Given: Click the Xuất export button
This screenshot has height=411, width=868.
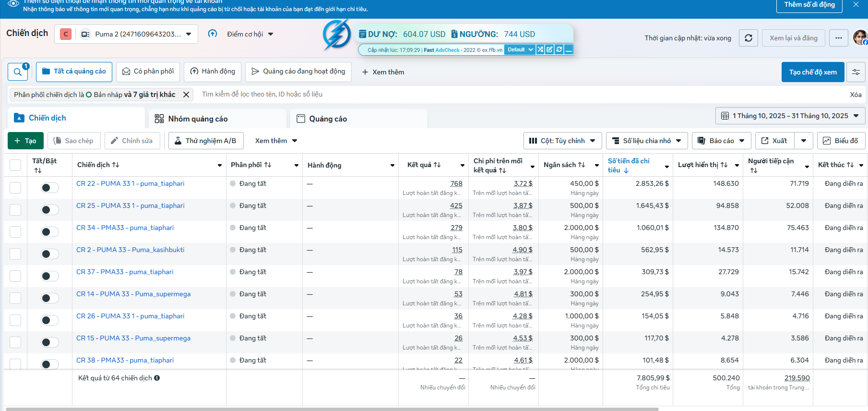Looking at the screenshot, I should pyautogui.click(x=774, y=141).
